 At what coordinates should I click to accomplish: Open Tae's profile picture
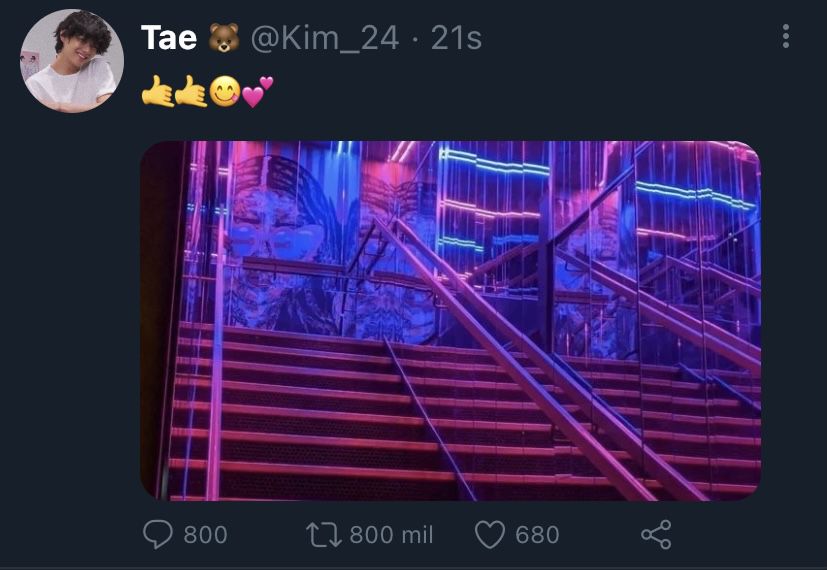72,61
